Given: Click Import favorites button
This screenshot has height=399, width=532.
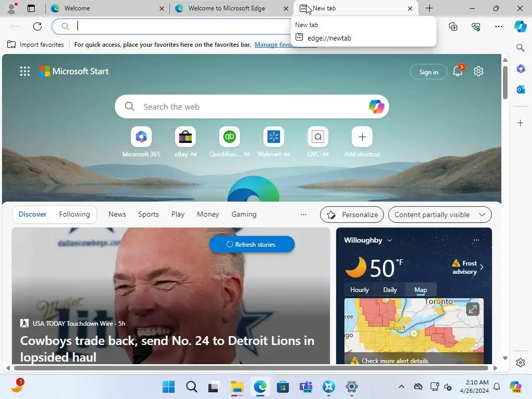Looking at the screenshot, I should (x=35, y=45).
